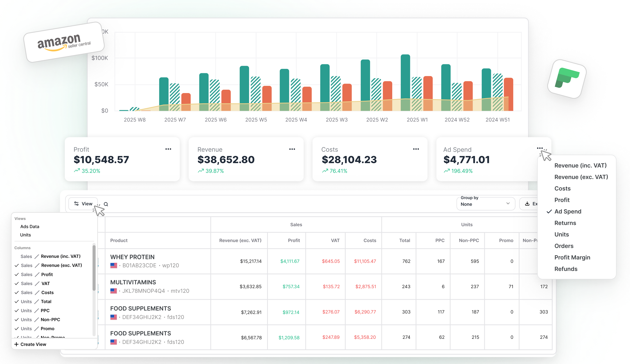Screen dimensions: 630x364
Task: Open the Profit card three-dot menu
Action: pyautogui.click(x=168, y=149)
